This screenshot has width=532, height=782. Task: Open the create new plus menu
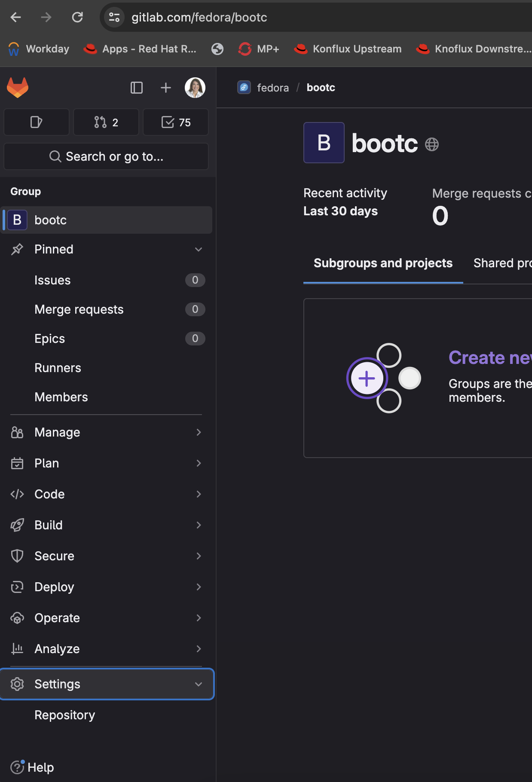click(x=166, y=88)
